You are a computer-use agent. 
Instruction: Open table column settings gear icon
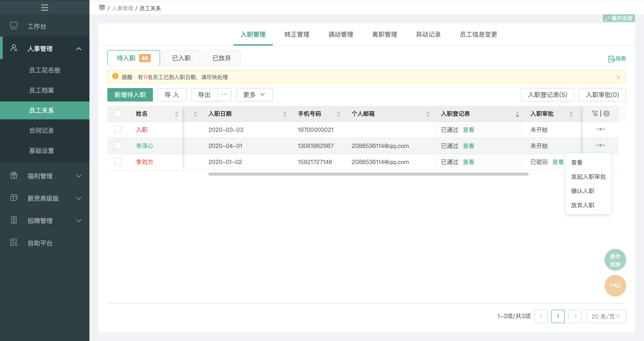(606, 114)
